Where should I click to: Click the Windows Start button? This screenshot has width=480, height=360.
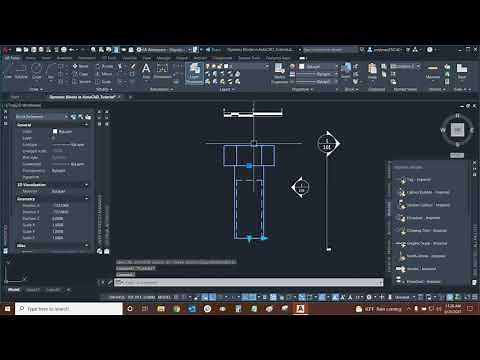click(7, 309)
